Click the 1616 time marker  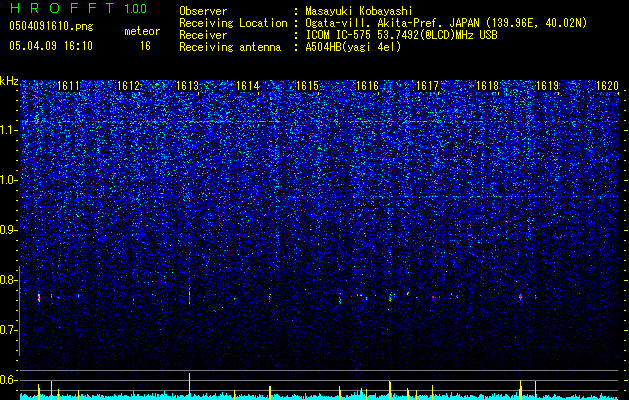367,86
